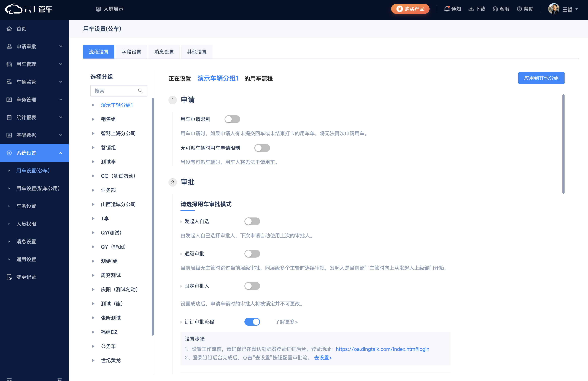
Task: Select the 变更记录 sidebar icon
Action: 9,277
